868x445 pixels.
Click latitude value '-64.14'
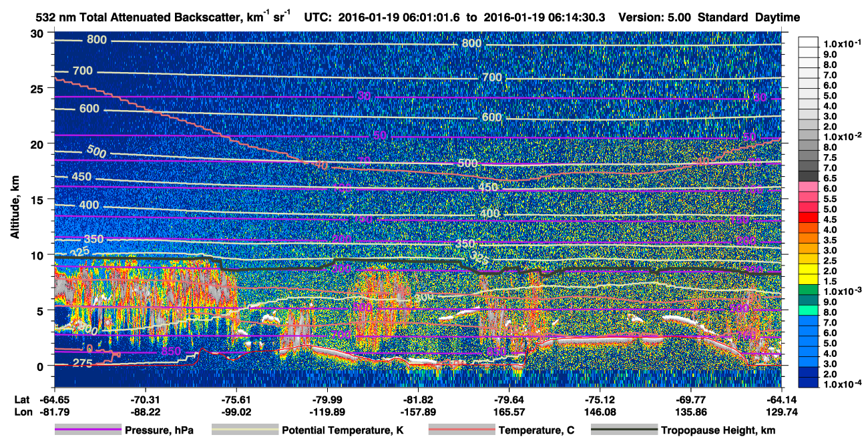782,400
